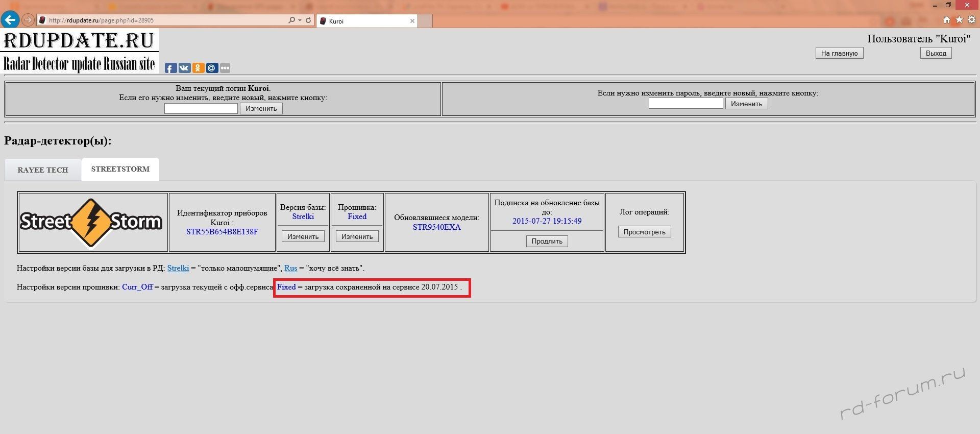The height and width of the screenshot is (434, 980).
Task: Click the RDUPDATE.RU site logo
Action: point(80,51)
